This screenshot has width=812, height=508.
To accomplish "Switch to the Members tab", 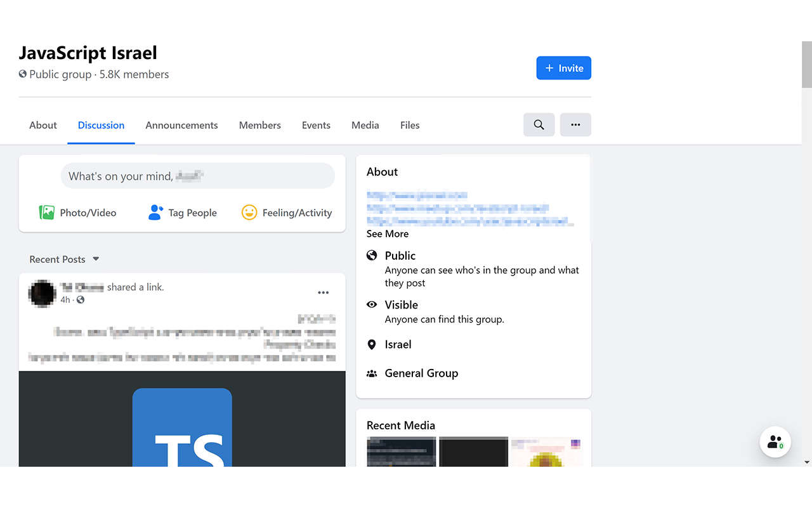I will [x=259, y=124].
